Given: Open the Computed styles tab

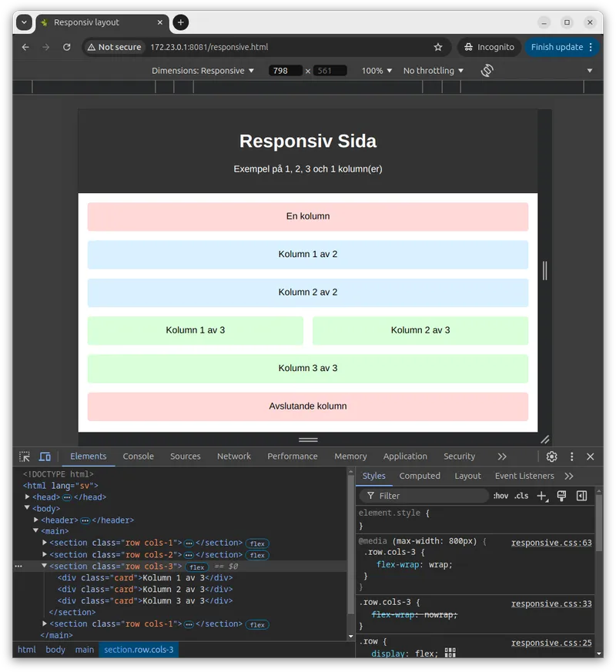Looking at the screenshot, I should pos(420,476).
